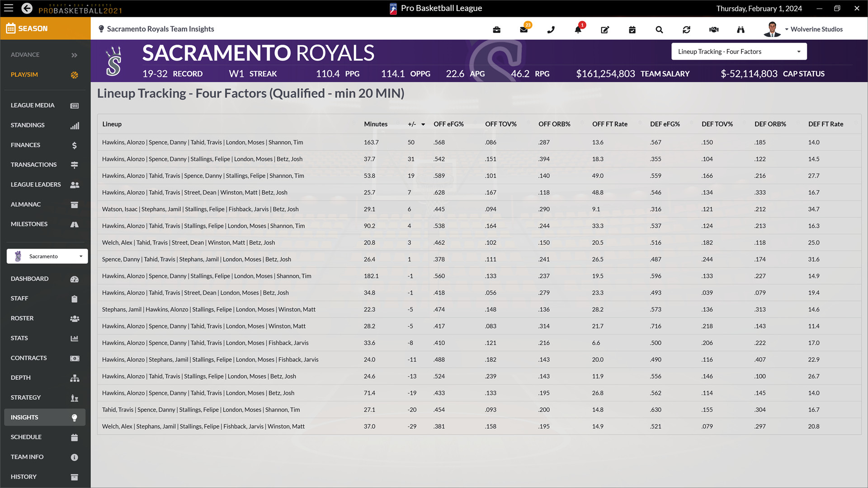The width and height of the screenshot is (868, 488).
Task: Check the notification bell with 1 alert
Action: pyautogui.click(x=578, y=29)
